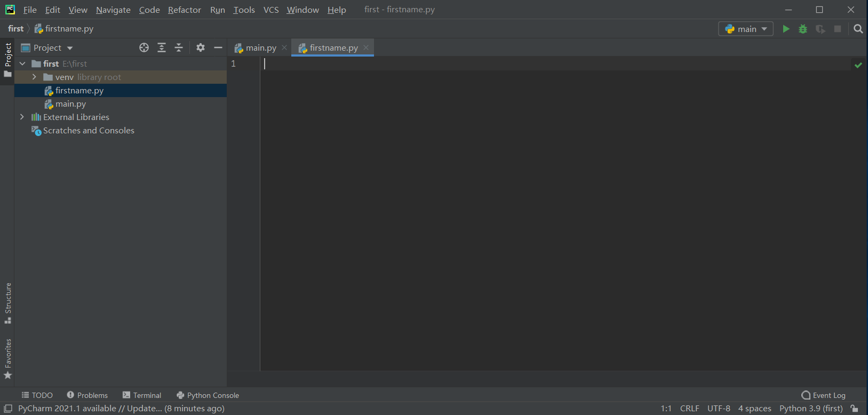Close the firstname.py tab
Image resolution: width=868 pixels, height=415 pixels.
tap(366, 47)
